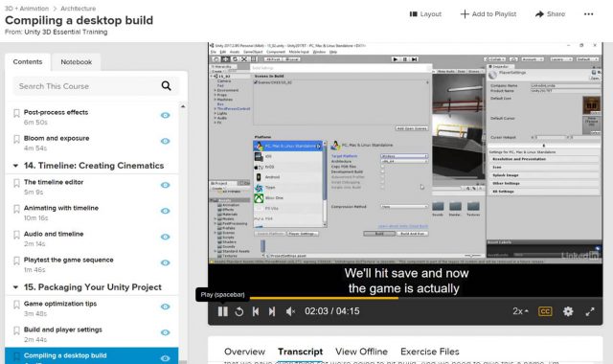613x364 pixels.
Task: Bookmark Audio and timeline lesson
Action: pos(16,235)
